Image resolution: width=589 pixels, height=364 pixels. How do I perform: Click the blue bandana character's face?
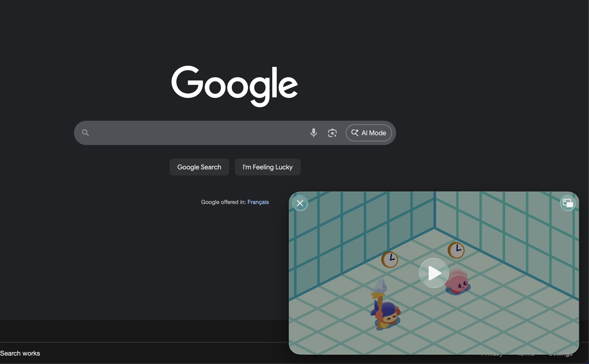point(391,319)
